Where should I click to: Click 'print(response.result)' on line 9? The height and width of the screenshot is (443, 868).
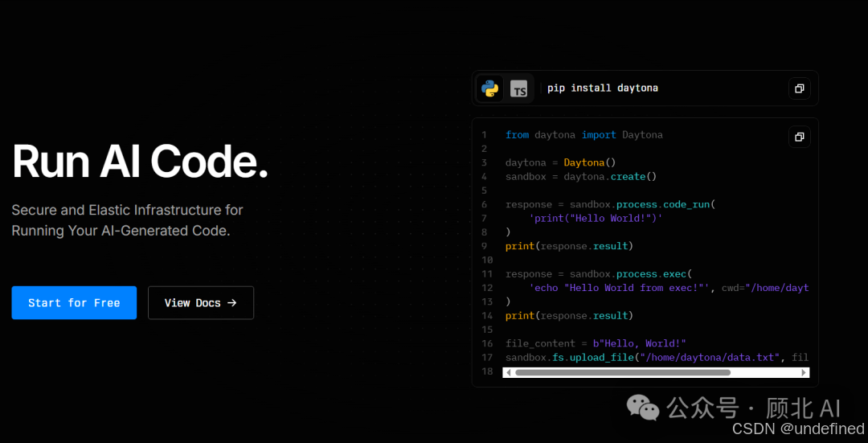pos(569,246)
